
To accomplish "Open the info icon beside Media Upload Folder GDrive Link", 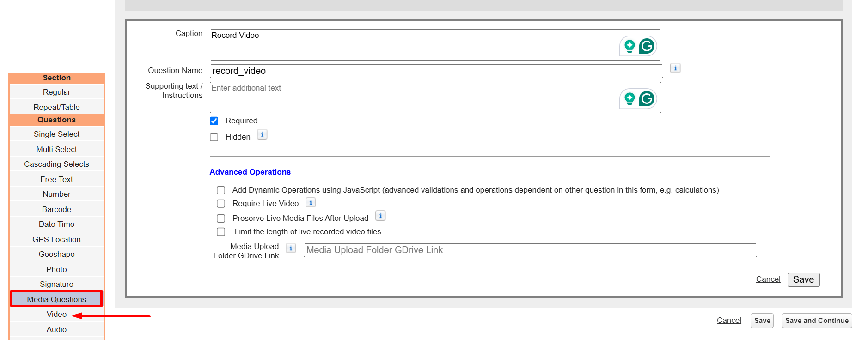I will (x=291, y=248).
